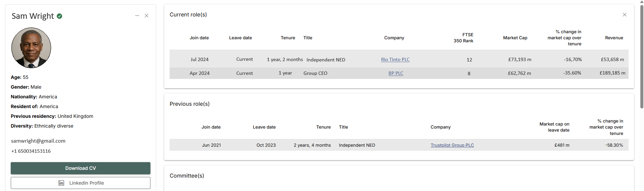Open the BP PLC company link

coord(396,73)
